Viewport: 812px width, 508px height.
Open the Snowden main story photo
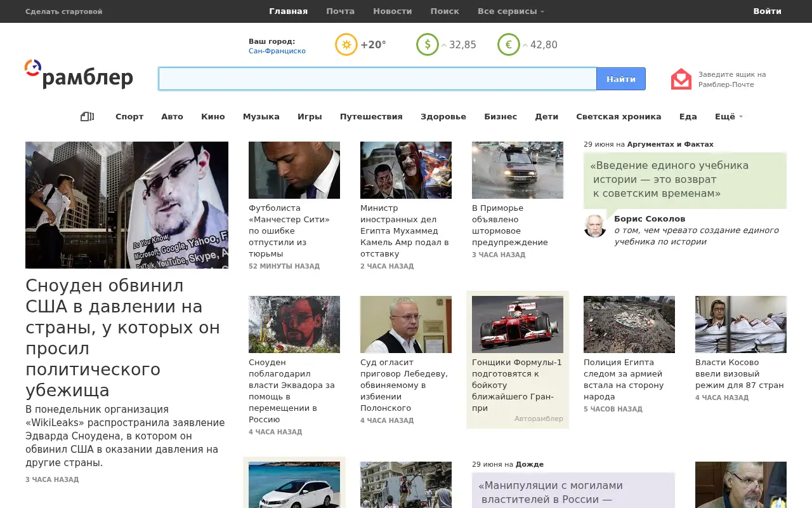point(127,205)
